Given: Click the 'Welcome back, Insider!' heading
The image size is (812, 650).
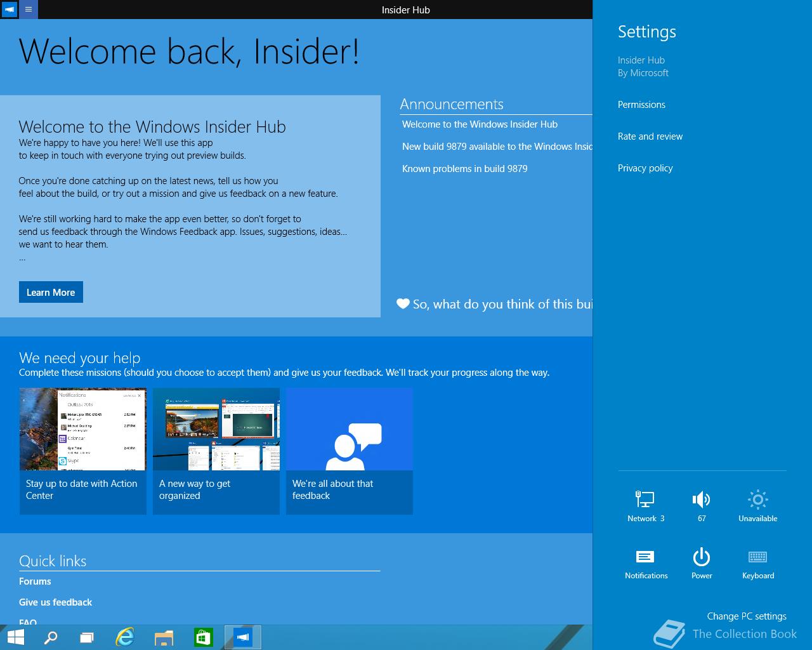Looking at the screenshot, I should click(x=189, y=51).
